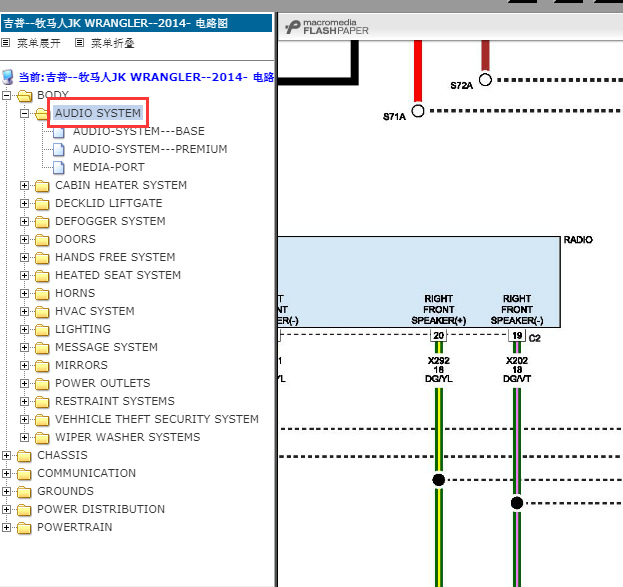Click the HEATED SEAT SYSTEM folder icon
Viewport: 623px width, 587px height.
[x=42, y=275]
